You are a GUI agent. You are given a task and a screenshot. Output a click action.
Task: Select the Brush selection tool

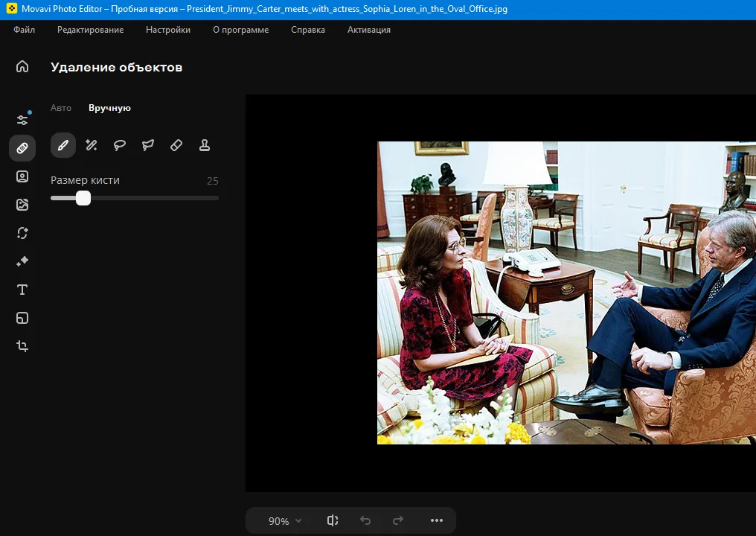coord(63,145)
